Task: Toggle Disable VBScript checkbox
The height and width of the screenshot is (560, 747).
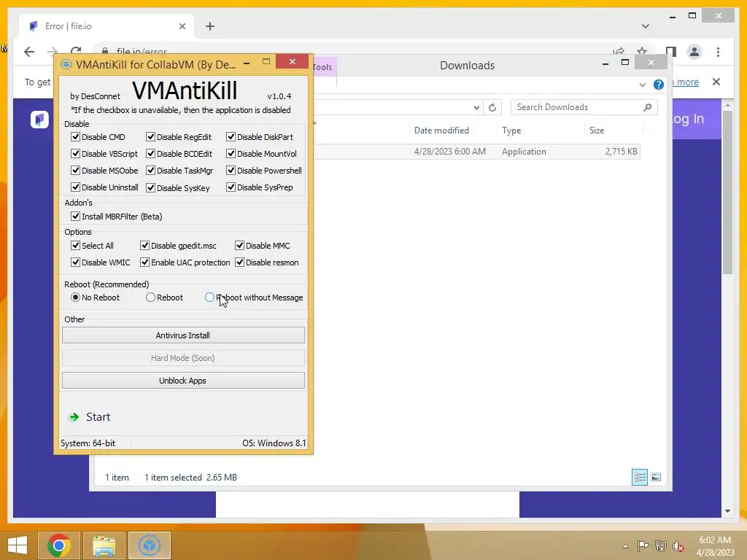Action: 75,153
